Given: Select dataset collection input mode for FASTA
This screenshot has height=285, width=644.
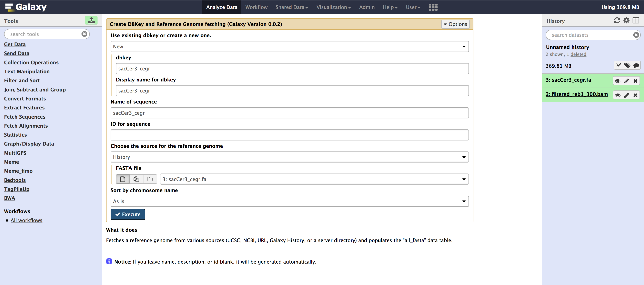Looking at the screenshot, I should [x=150, y=179].
